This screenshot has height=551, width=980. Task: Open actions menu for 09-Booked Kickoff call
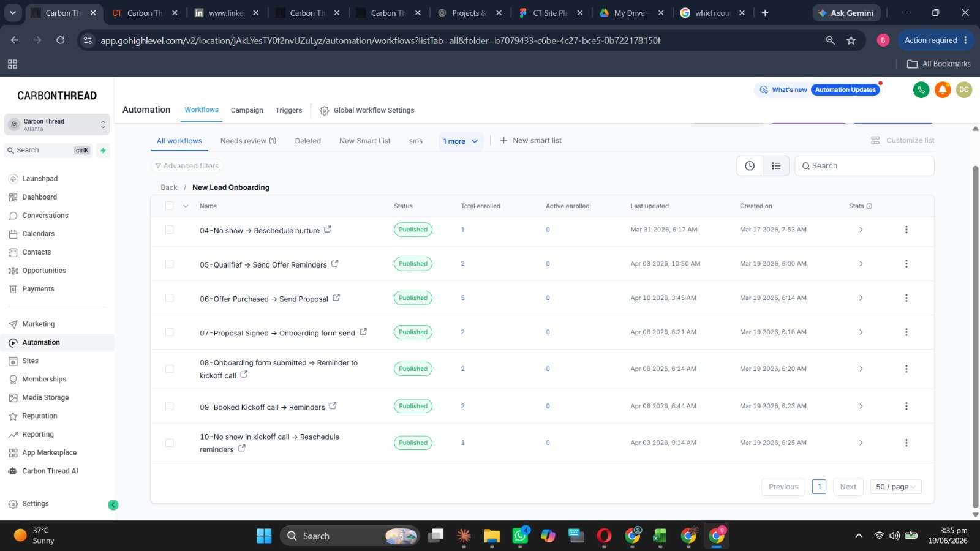click(907, 406)
